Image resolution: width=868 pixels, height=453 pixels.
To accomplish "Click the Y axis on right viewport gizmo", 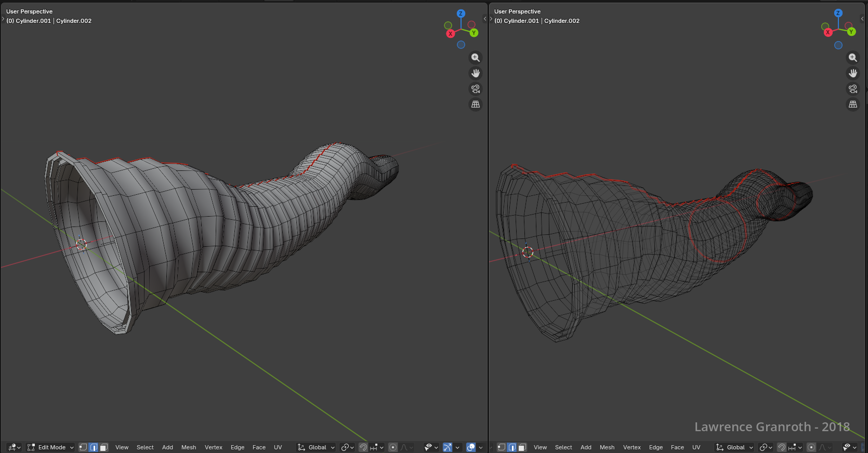I will (x=851, y=32).
